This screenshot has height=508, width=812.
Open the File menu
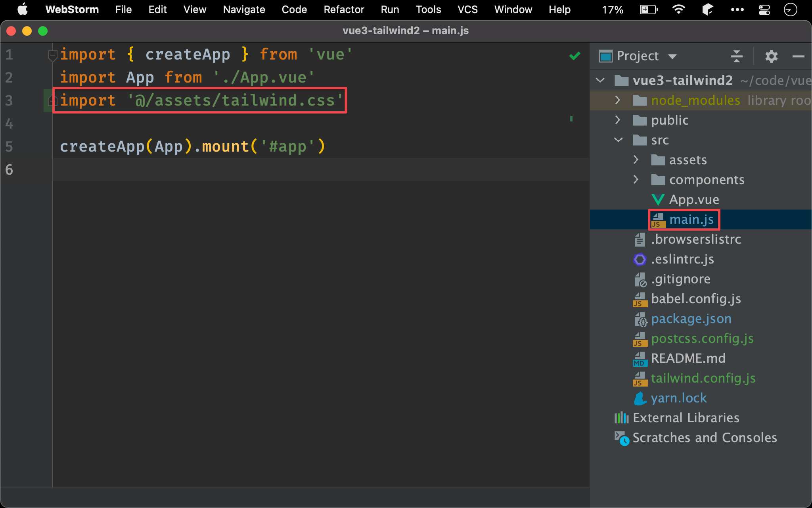[x=123, y=10]
